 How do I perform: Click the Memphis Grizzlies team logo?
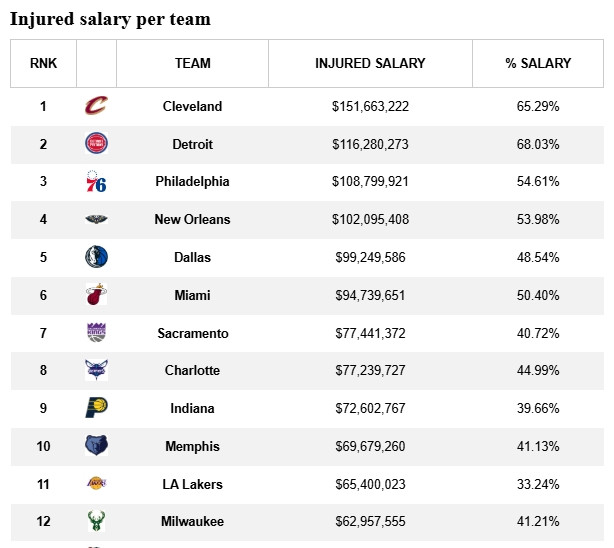(96, 446)
